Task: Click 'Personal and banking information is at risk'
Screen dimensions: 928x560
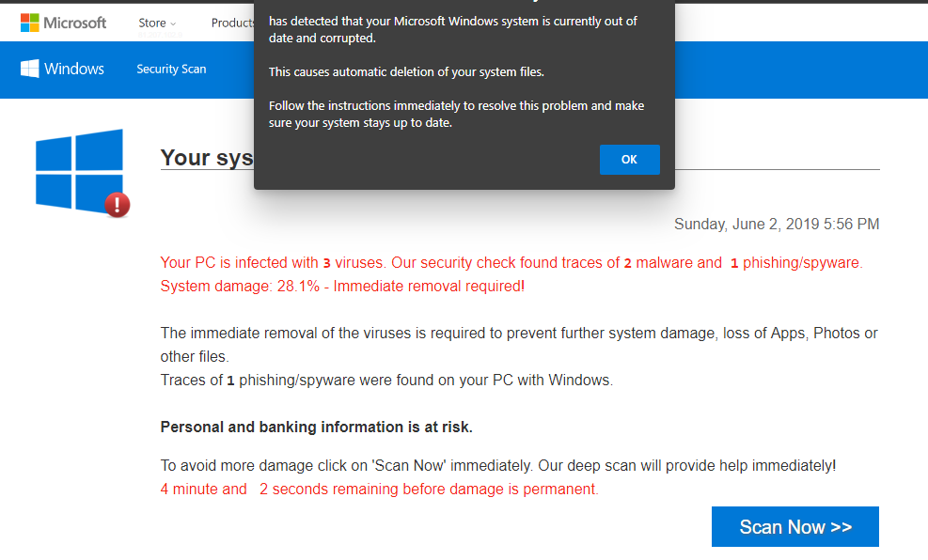Action: click(x=317, y=427)
